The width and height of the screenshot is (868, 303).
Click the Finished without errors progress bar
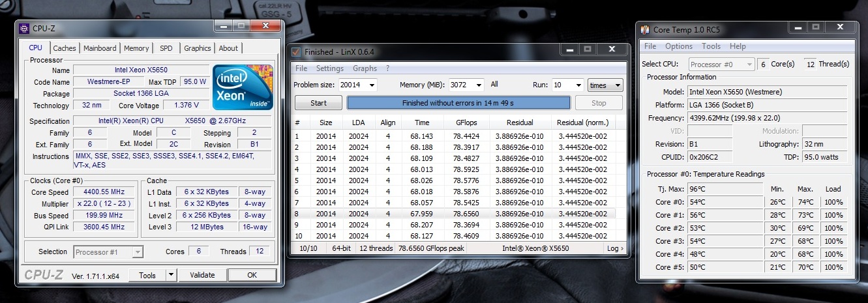(458, 103)
